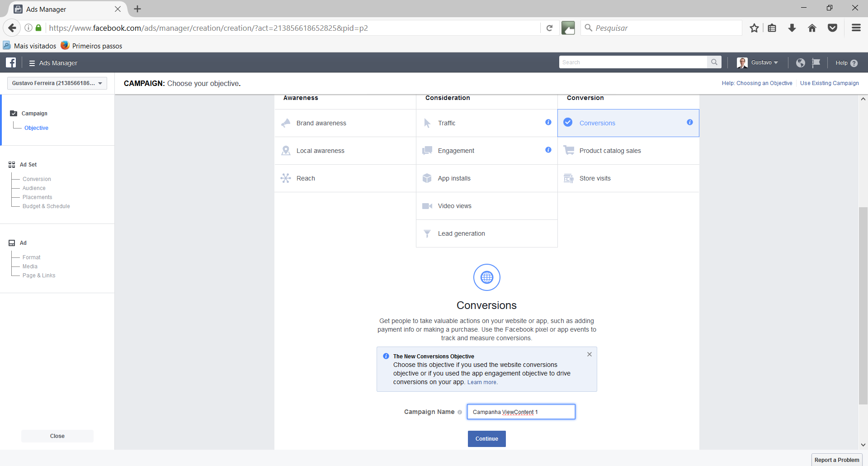868x466 pixels.
Task: Open the Ads Manager hamburger menu
Action: (32, 63)
